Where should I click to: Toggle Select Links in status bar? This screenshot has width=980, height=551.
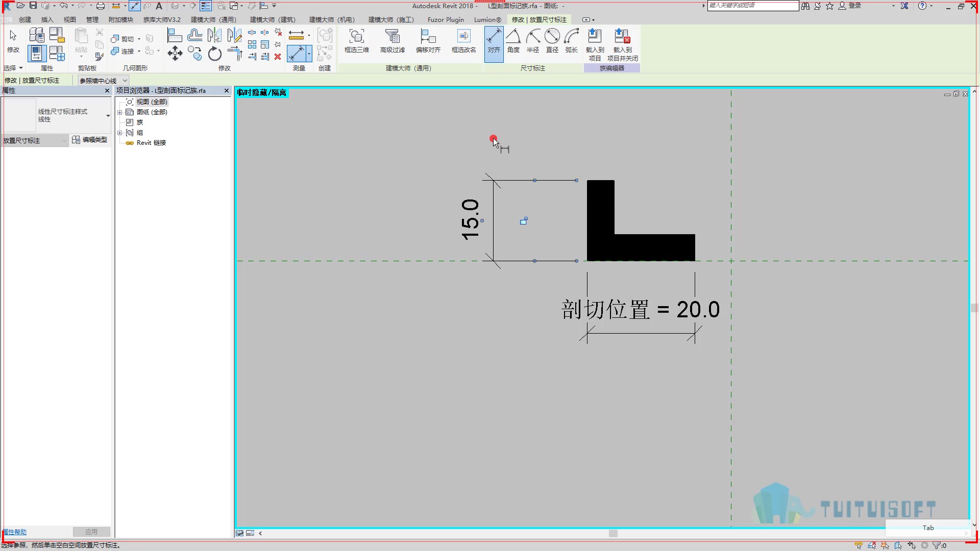tap(859, 545)
